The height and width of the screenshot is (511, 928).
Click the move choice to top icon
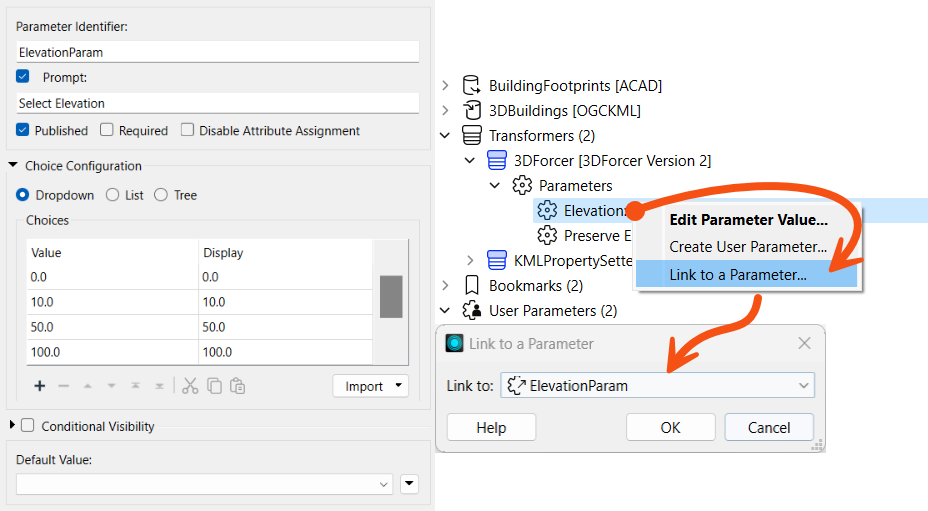pos(136,386)
